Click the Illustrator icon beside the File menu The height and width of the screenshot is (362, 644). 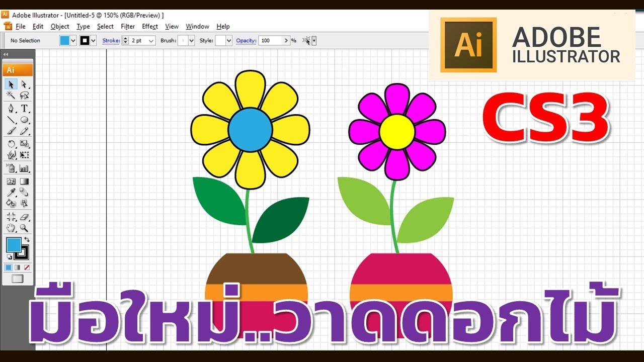8,26
